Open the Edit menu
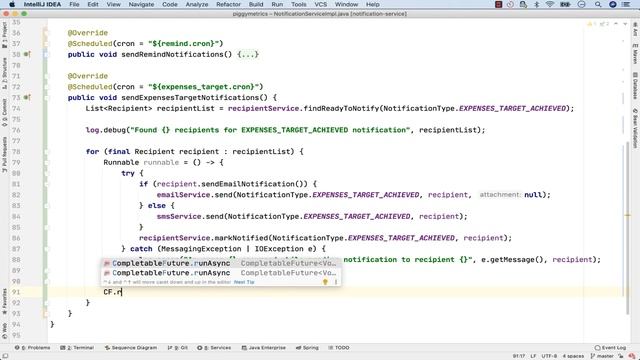Viewport: 640px width, 360px height. 93,4
